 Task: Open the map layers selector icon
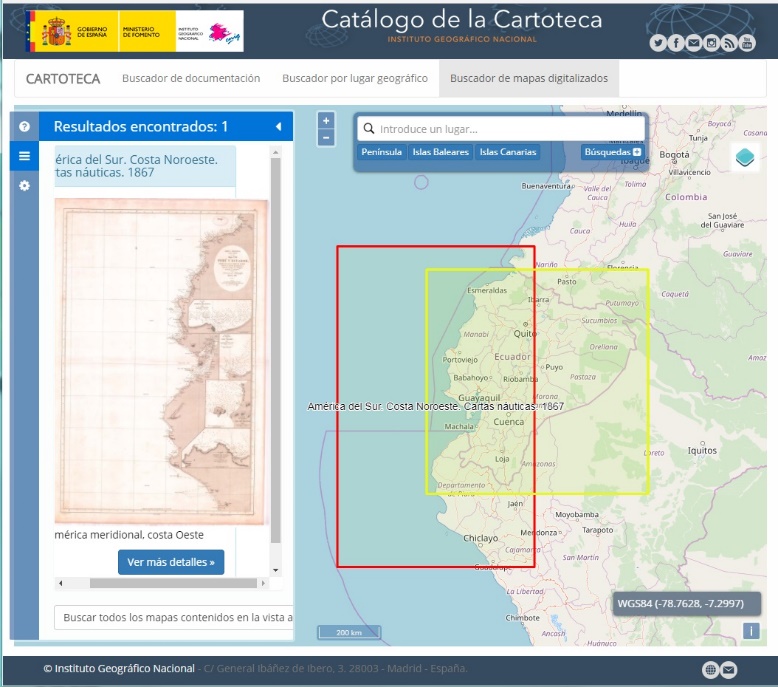pos(745,158)
